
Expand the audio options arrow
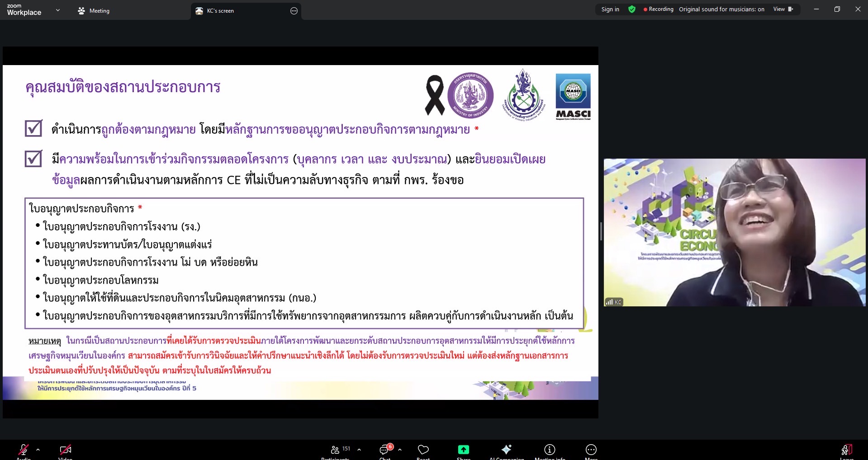38,450
